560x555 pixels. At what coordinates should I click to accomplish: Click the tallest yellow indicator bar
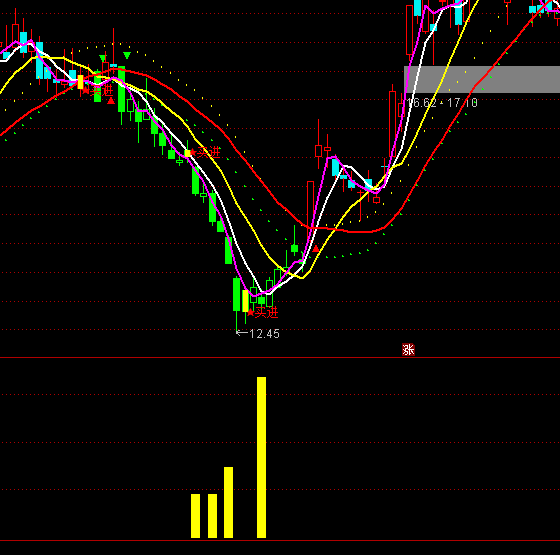261,457
